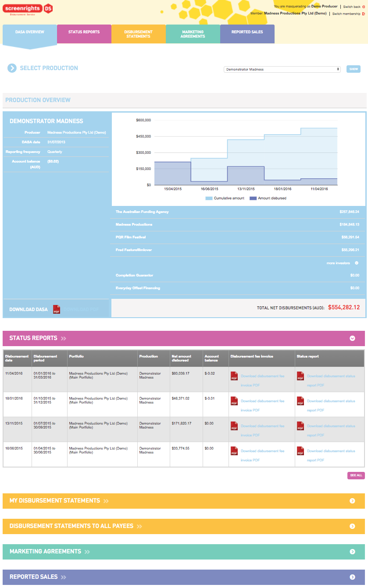Click the Reporting frequency Quarterly value
368x588 pixels.
click(x=55, y=152)
